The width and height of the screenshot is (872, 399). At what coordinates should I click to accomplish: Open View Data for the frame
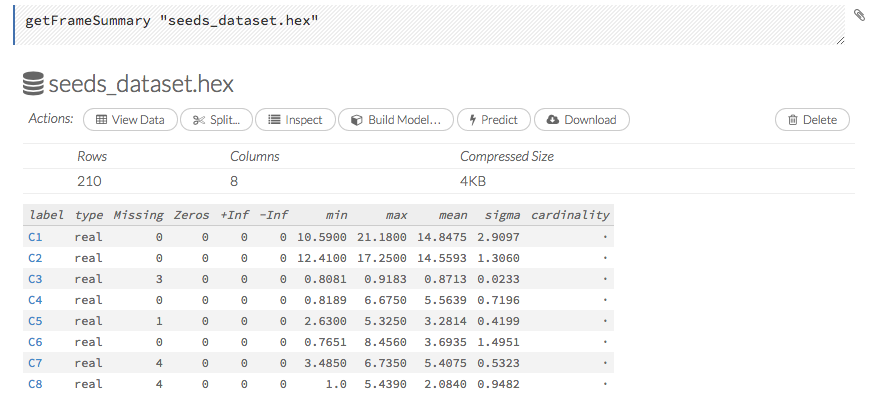coord(130,120)
